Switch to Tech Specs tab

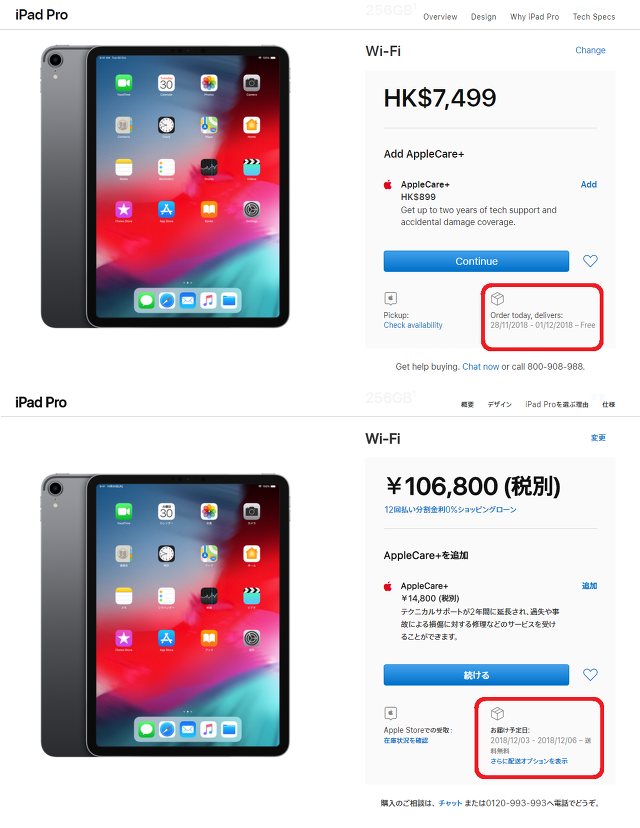[594, 17]
